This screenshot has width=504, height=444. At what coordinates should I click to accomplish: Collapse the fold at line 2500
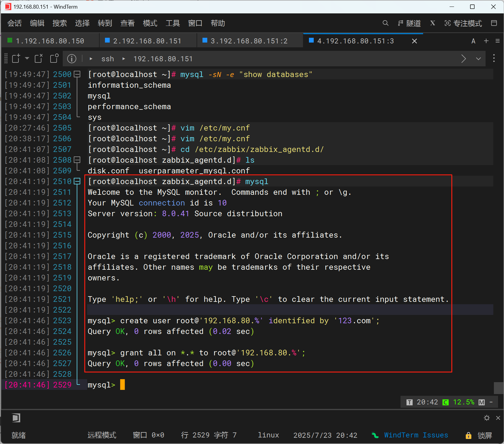click(x=77, y=74)
